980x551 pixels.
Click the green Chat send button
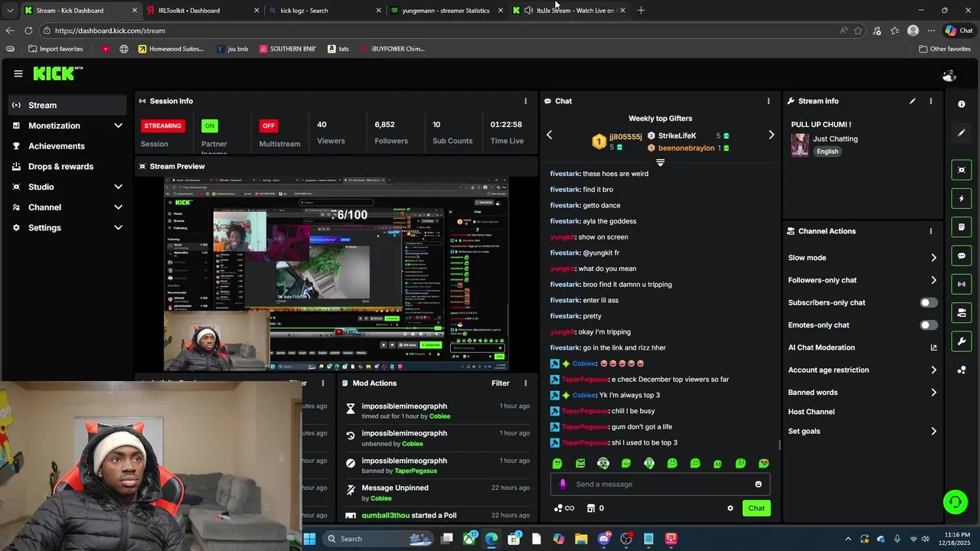click(x=756, y=508)
